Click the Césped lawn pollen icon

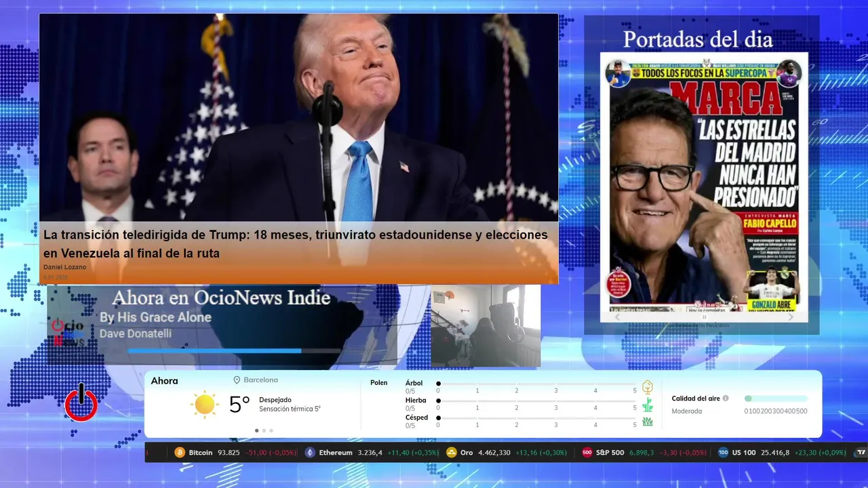[648, 422]
